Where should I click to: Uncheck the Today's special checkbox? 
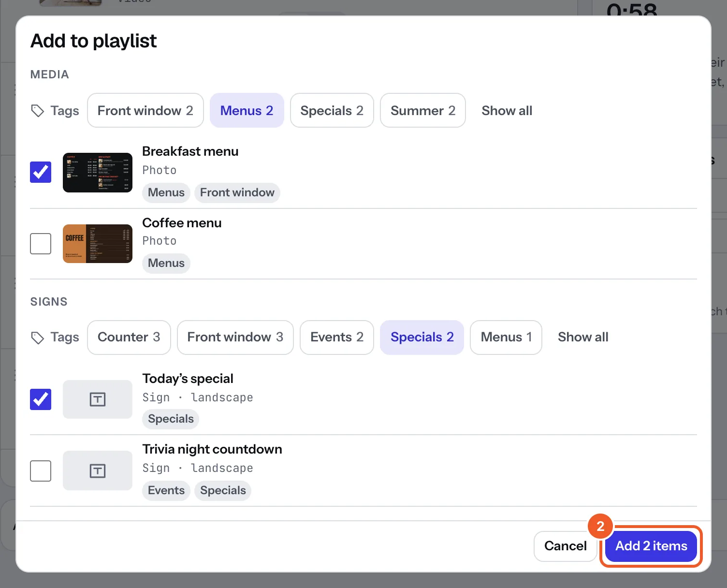(41, 399)
